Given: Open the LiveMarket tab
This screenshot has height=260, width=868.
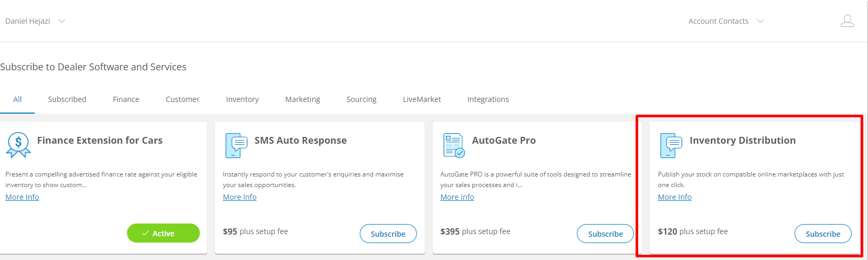Looking at the screenshot, I should (x=422, y=99).
